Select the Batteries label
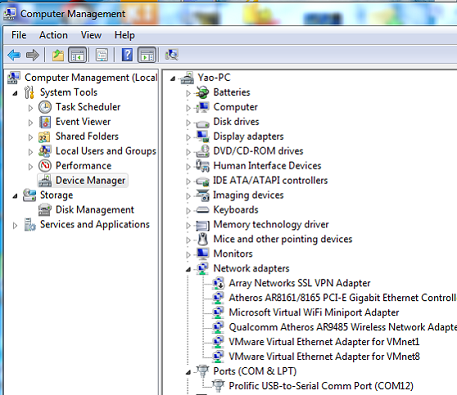457x395 pixels. (x=232, y=92)
